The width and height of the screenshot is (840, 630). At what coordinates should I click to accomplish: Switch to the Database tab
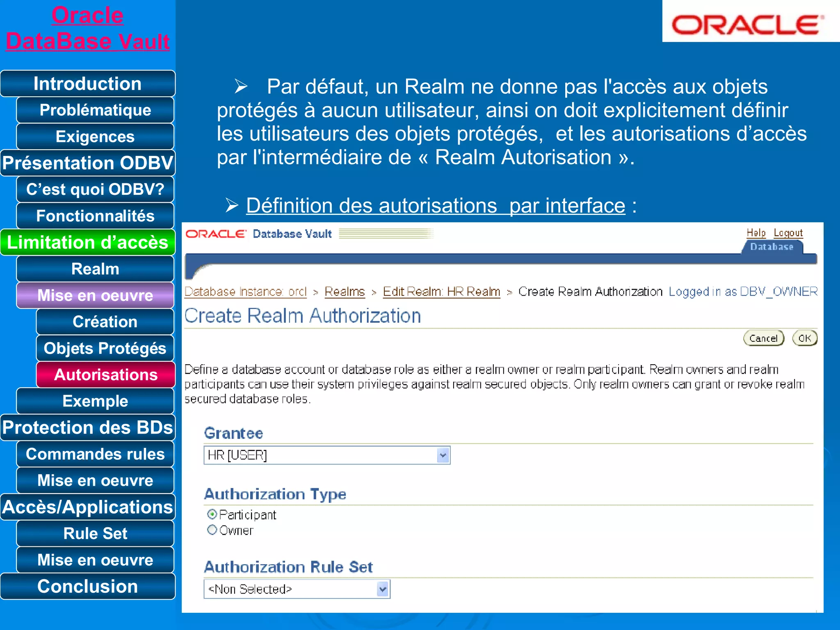772,247
